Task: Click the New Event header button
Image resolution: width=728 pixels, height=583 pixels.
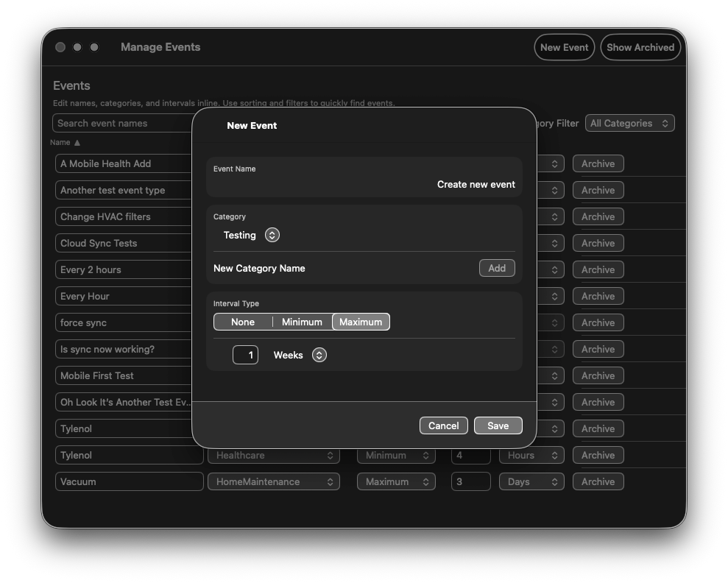Action: coord(564,46)
